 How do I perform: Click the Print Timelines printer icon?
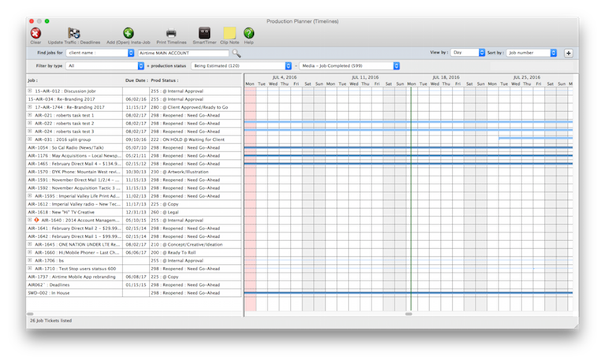coord(171,32)
